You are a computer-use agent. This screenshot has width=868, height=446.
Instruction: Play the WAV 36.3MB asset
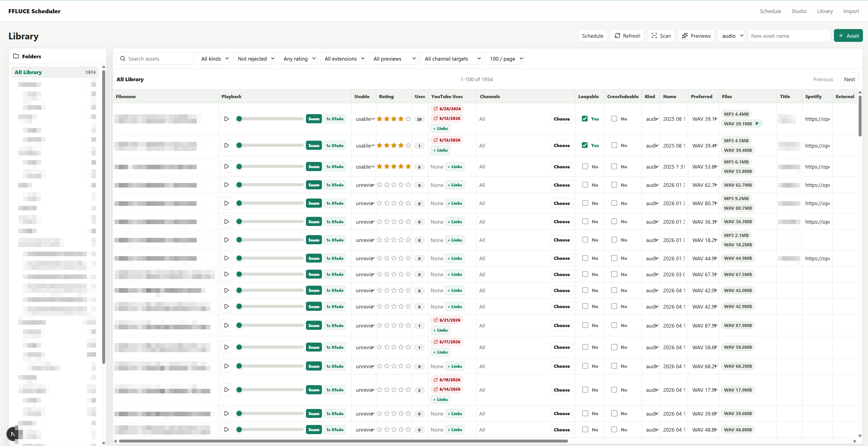pyautogui.click(x=226, y=221)
